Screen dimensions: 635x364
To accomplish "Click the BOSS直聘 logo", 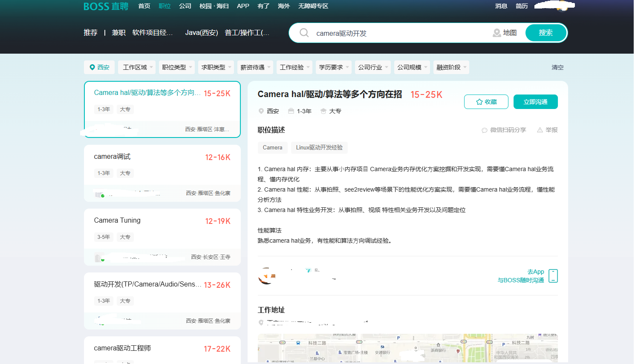I will [106, 6].
